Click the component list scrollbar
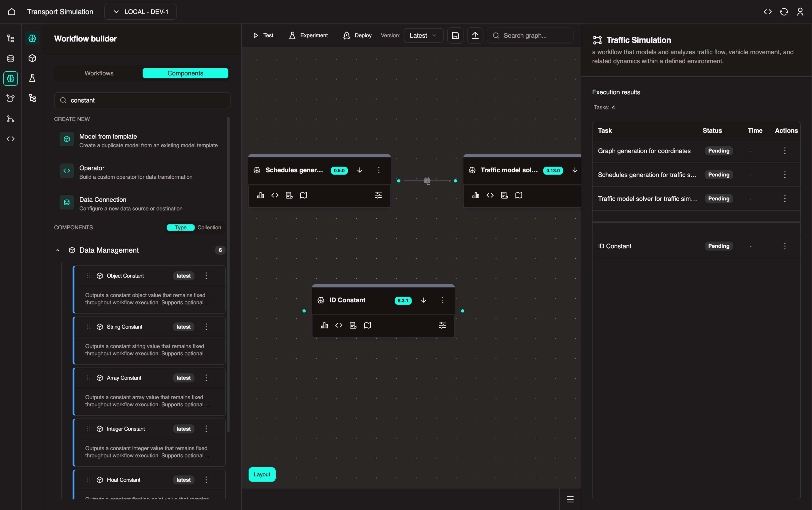 [x=228, y=274]
